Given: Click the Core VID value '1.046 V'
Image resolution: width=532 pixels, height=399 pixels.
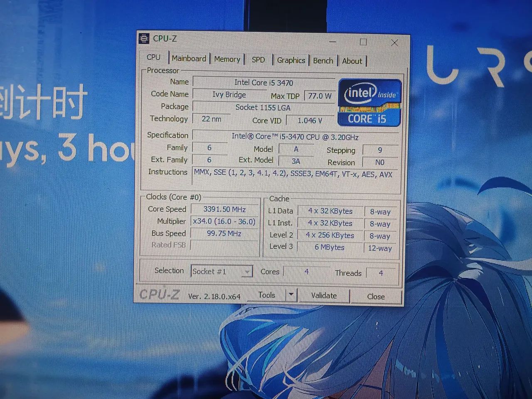Looking at the screenshot, I should (x=310, y=121).
